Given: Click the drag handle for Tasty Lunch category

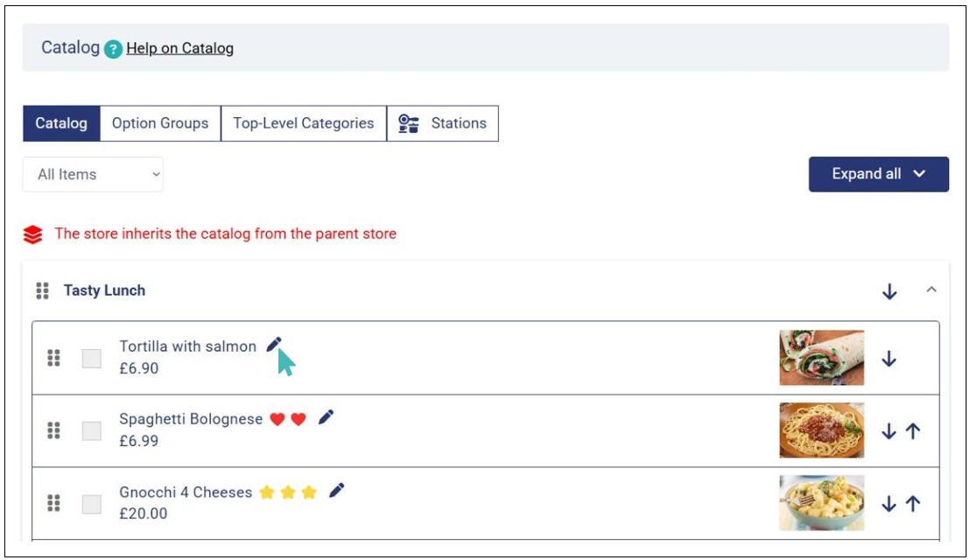Looking at the screenshot, I should pos(42,290).
